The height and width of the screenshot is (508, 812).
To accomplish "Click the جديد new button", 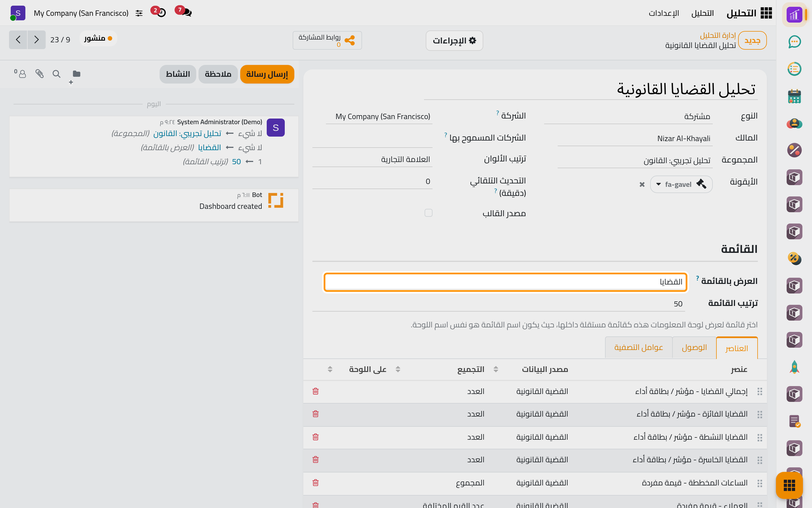I will pos(752,41).
